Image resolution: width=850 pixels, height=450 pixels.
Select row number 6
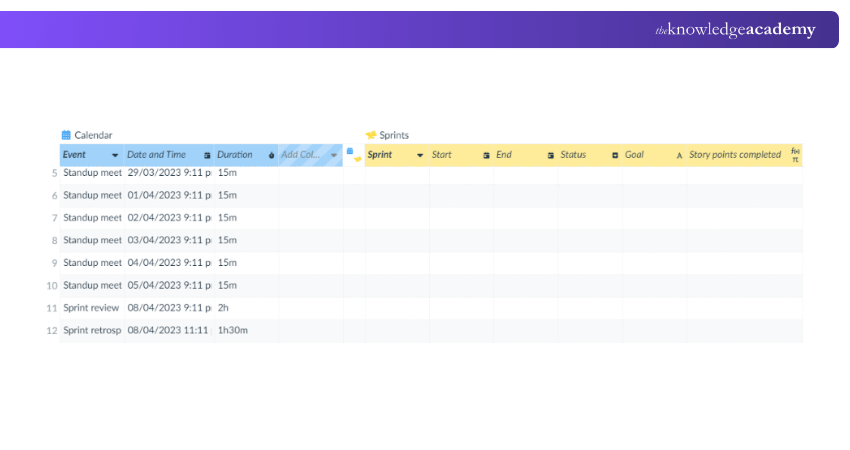pyautogui.click(x=54, y=196)
